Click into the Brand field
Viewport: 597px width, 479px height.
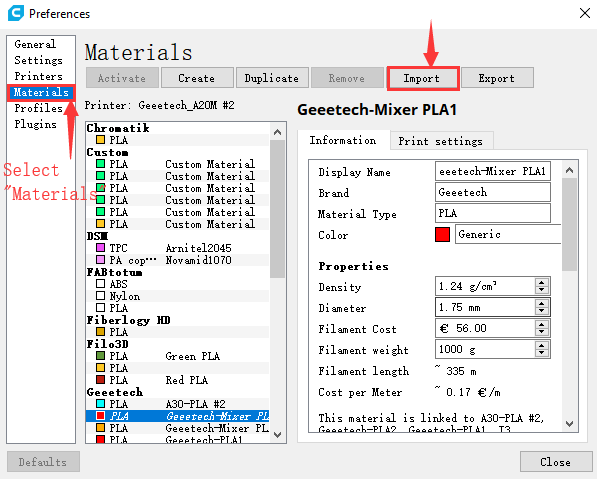pos(493,192)
